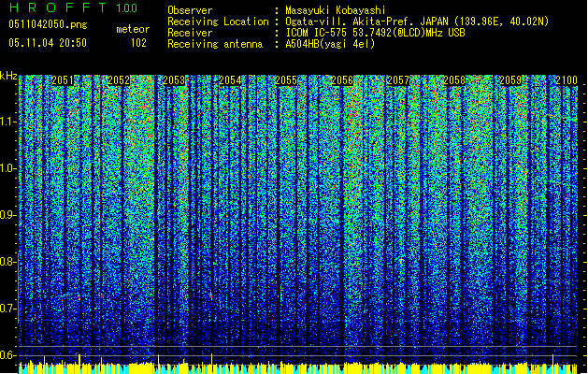
Task: Click the time marker 2058
Action: click(x=454, y=80)
